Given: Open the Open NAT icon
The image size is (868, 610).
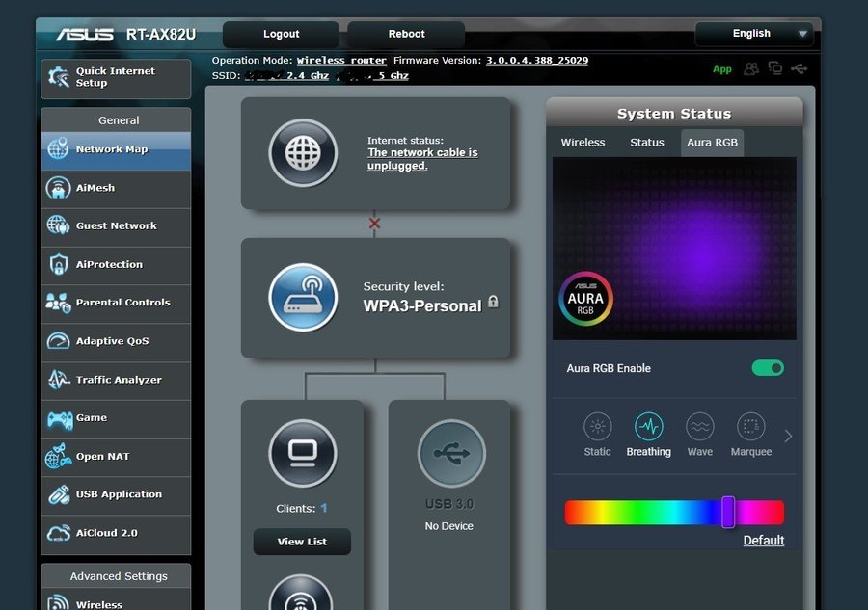Looking at the screenshot, I should [x=59, y=456].
